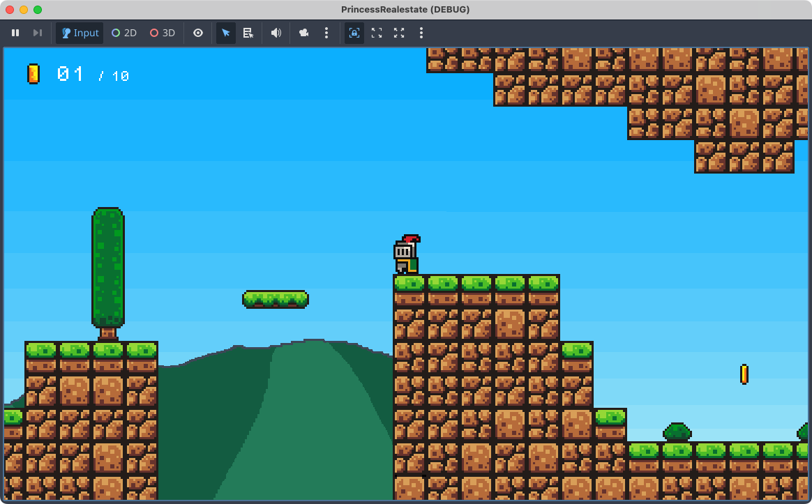Switch to 3D node selection mode

tap(163, 33)
